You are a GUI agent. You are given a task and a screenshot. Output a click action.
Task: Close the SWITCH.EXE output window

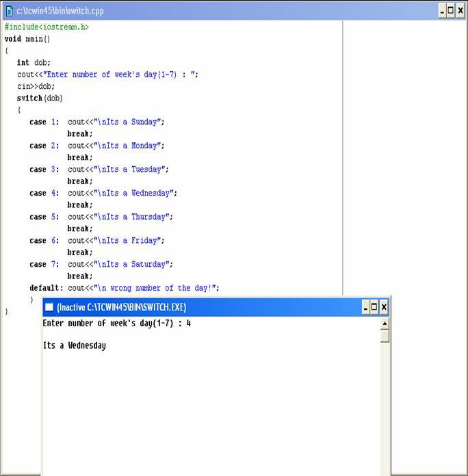point(384,308)
